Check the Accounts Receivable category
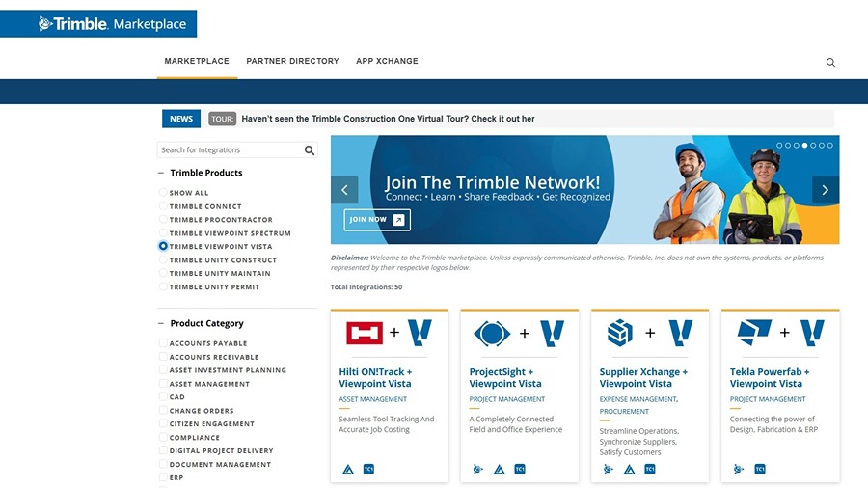Viewport: 868px width, 488px height. tap(163, 357)
